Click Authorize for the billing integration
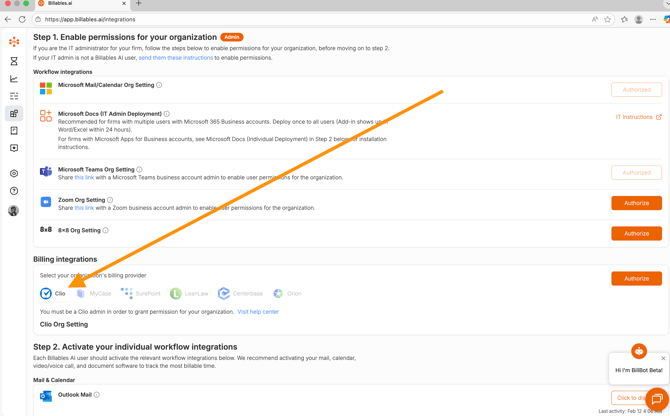The height and width of the screenshot is (416, 670). [x=636, y=278]
